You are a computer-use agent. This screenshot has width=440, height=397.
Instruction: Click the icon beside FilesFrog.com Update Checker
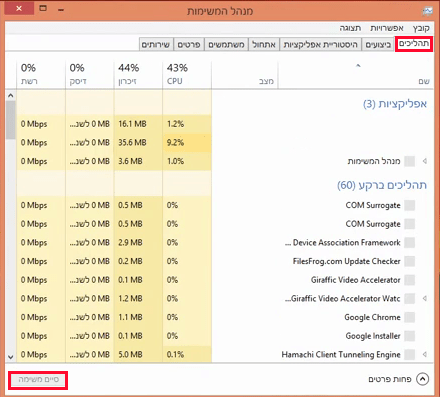coord(409,261)
